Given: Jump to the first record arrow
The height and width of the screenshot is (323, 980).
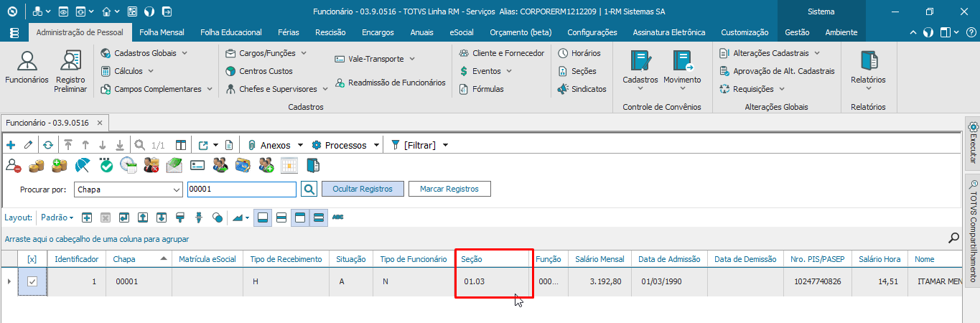Looking at the screenshot, I should (x=68, y=145).
